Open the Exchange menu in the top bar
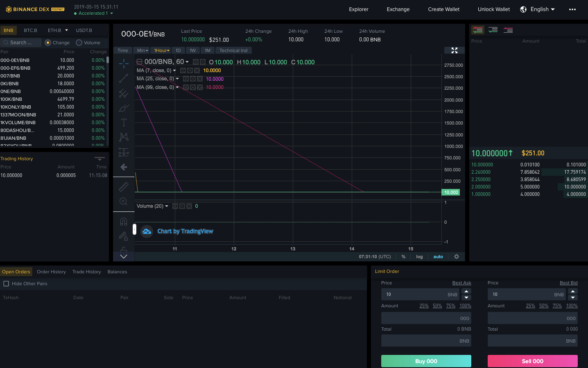The height and width of the screenshot is (368, 588). (x=398, y=9)
